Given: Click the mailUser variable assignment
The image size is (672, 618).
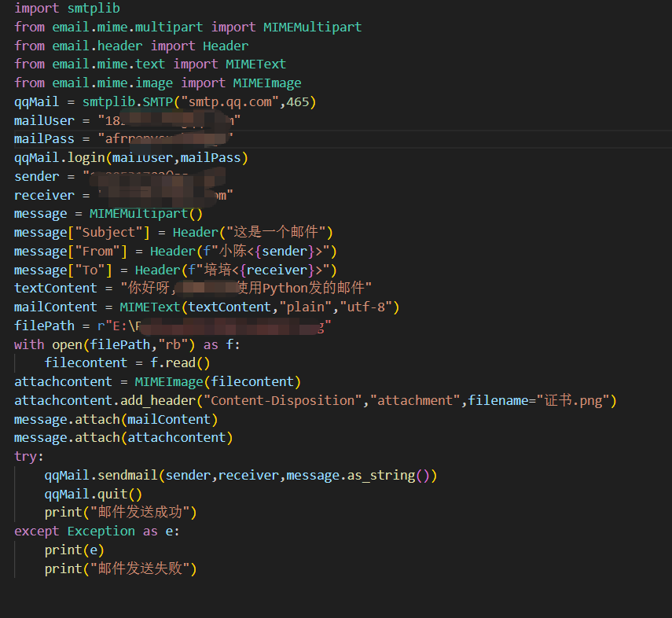Looking at the screenshot, I should click(127, 120).
